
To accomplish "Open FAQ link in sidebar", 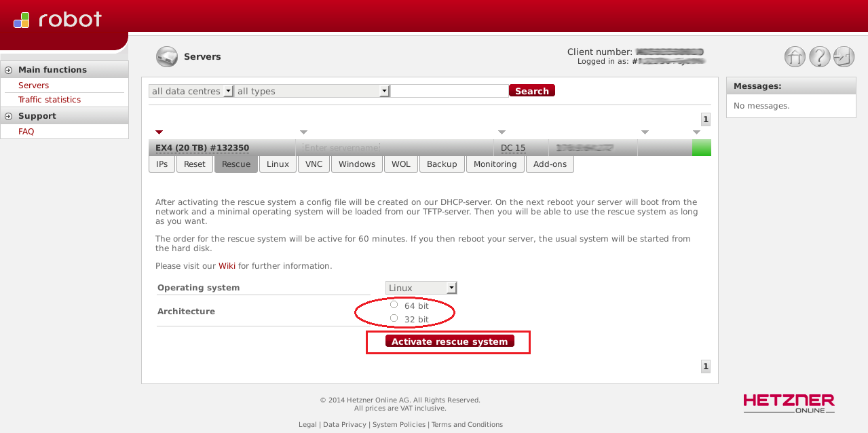I will (x=26, y=132).
